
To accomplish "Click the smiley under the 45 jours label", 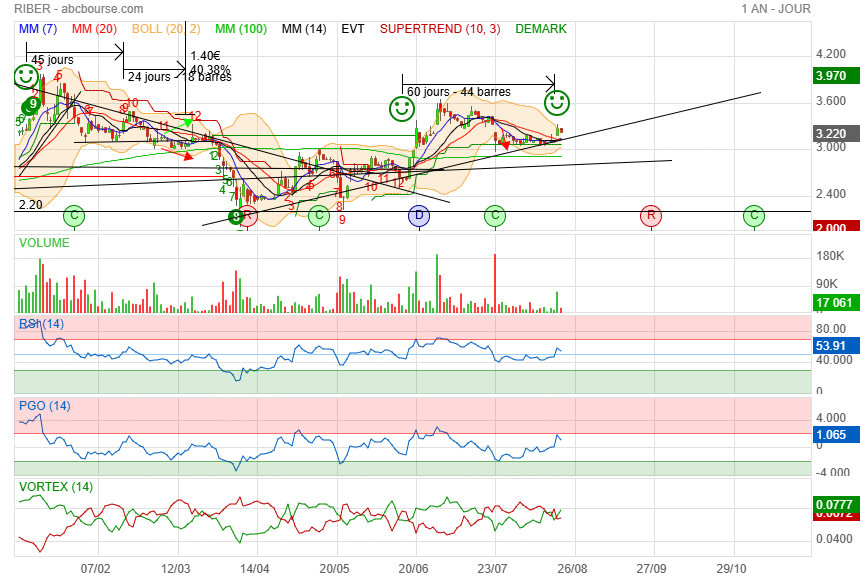I will click(26, 76).
